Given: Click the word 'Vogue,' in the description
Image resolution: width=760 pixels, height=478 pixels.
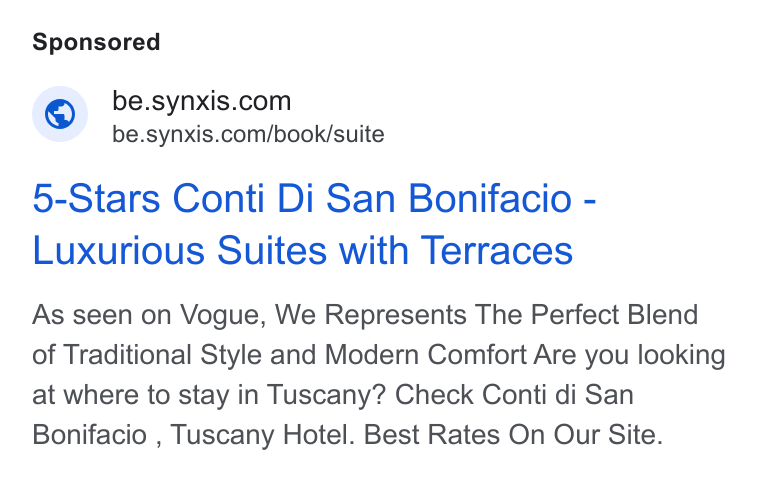Looking at the screenshot, I should coord(223,316).
